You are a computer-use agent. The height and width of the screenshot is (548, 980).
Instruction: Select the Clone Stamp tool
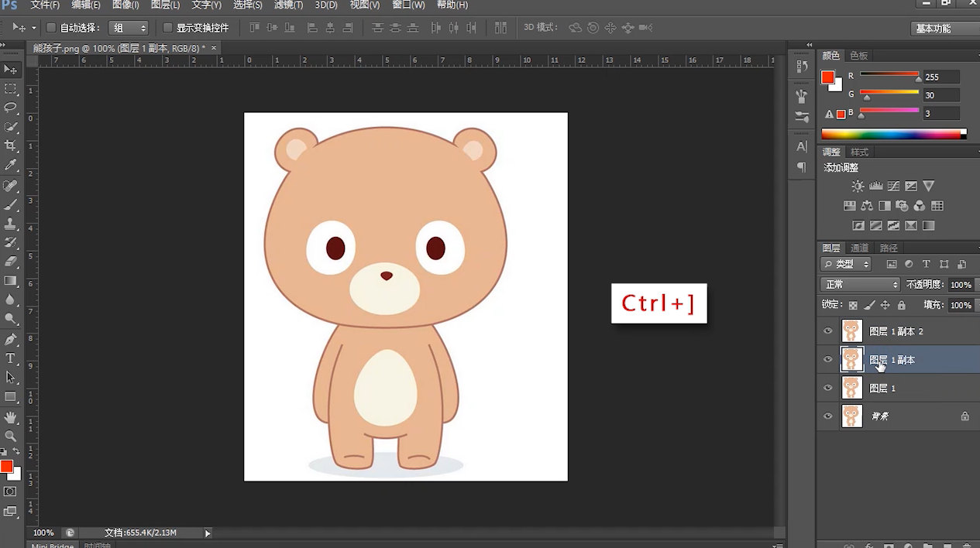[x=11, y=224]
